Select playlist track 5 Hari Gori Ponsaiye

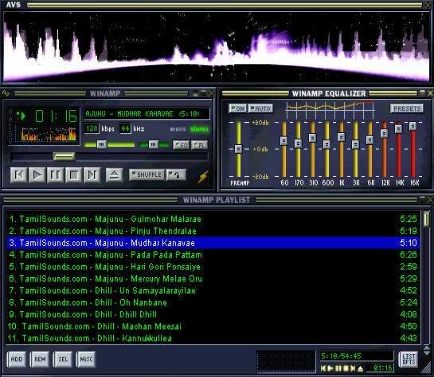tap(213, 267)
